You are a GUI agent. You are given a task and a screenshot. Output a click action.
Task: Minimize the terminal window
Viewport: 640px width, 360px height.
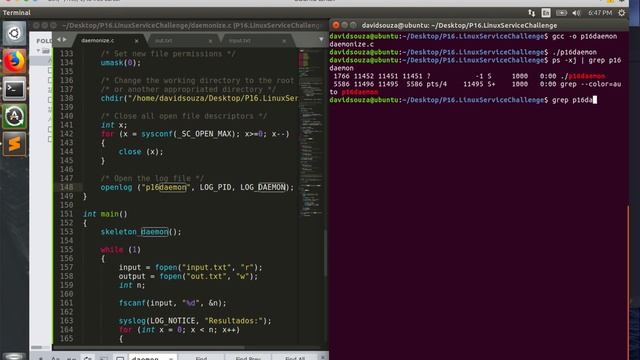click(x=345, y=25)
